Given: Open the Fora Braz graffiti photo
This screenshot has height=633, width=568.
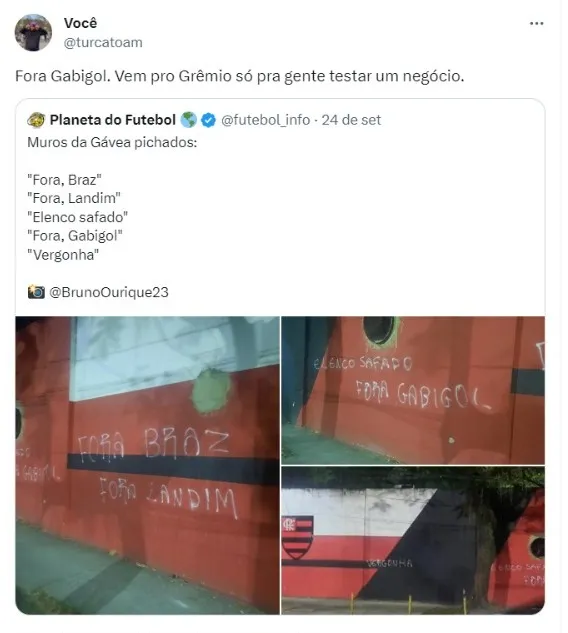Looking at the screenshot, I should point(147,465).
